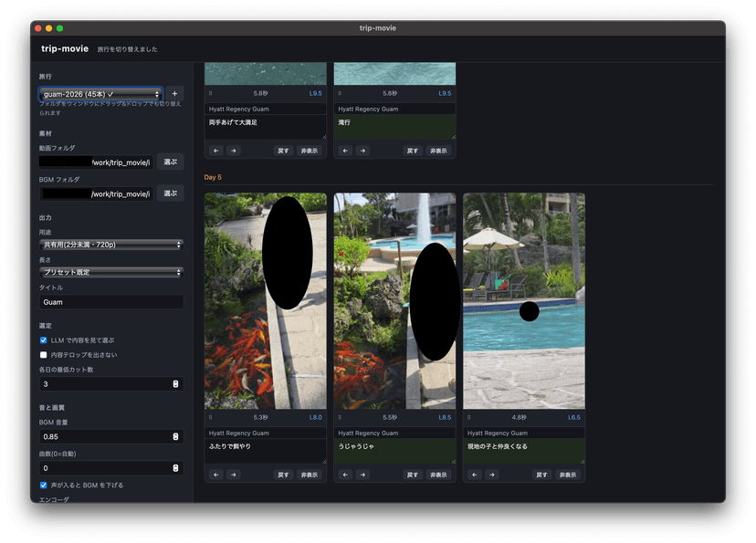Click the 動画フォルダ path field
Viewport: 756px width, 543px height.
[96, 162]
